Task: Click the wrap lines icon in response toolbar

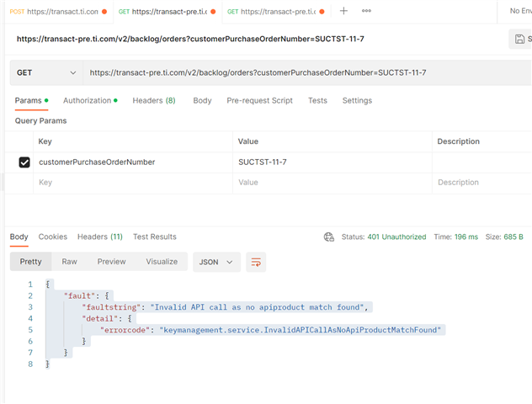Action: pyautogui.click(x=256, y=262)
